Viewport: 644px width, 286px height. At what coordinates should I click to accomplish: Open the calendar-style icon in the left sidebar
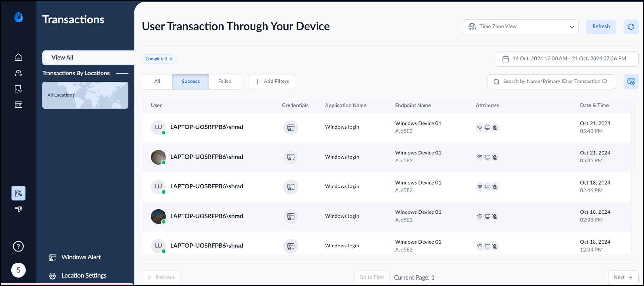19,105
